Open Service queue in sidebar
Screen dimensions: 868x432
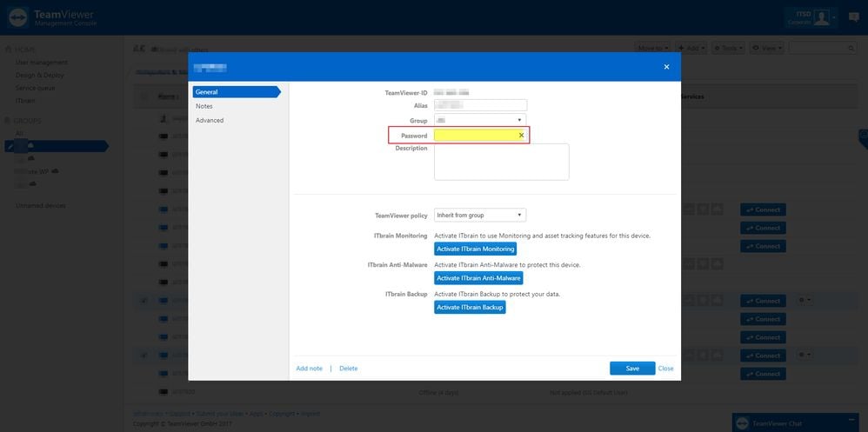(x=36, y=88)
